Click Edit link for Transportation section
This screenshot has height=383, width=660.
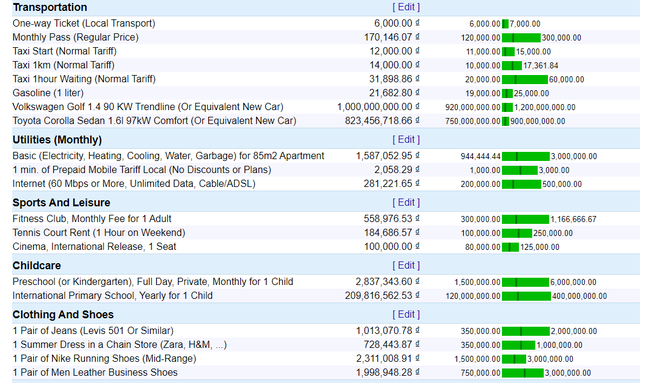click(406, 7)
